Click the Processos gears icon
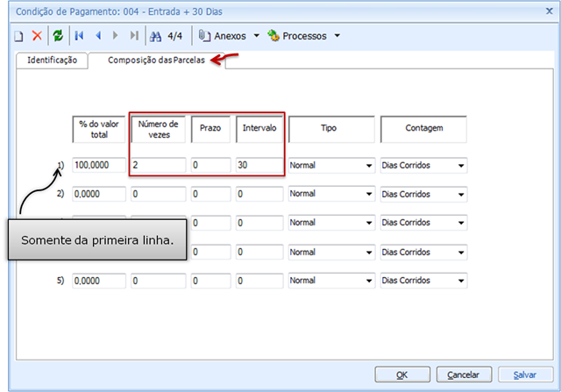561x392 pixels. click(x=273, y=35)
